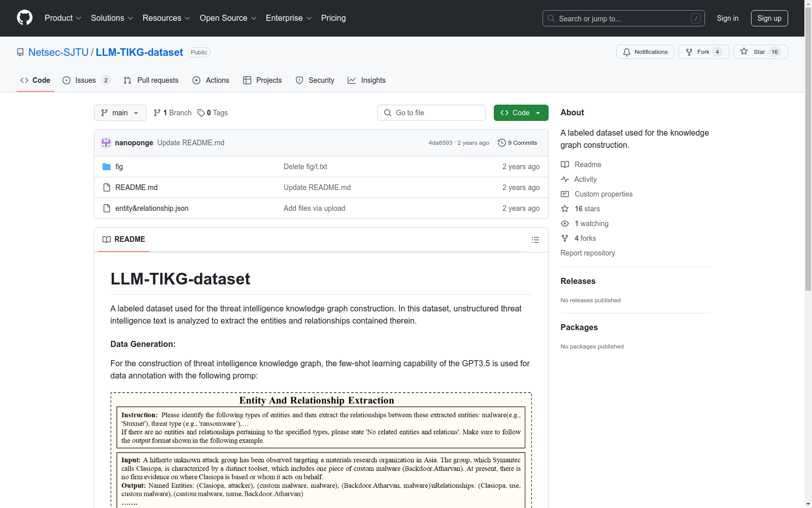
Task: Expand the Enterprise menu
Action: pyautogui.click(x=289, y=18)
